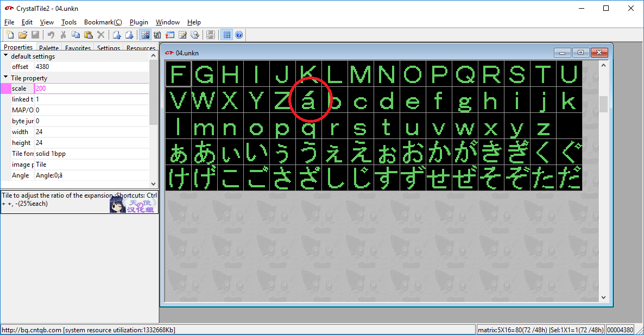Select the Q uppercase tile
This screenshot has height=335, width=644.
465,74
